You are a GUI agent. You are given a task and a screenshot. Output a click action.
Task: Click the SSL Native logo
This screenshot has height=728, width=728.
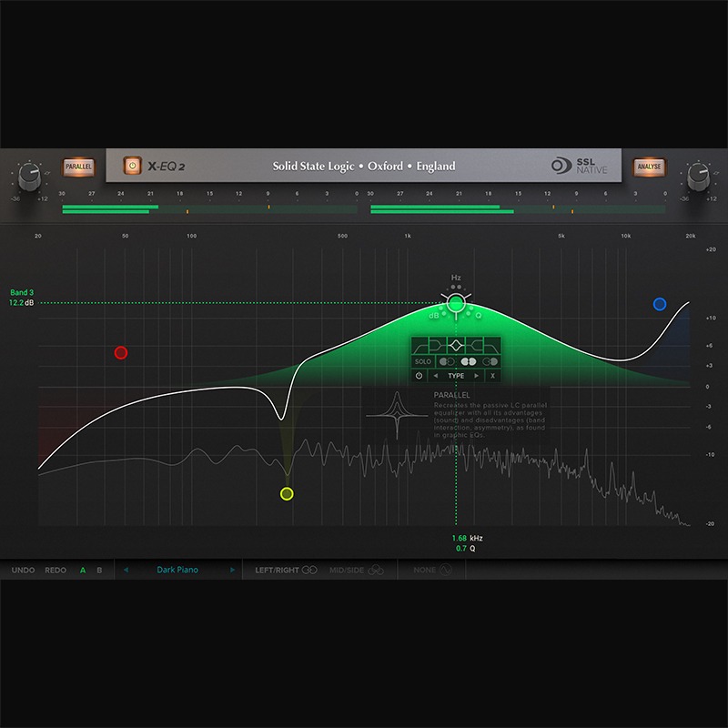tap(580, 166)
